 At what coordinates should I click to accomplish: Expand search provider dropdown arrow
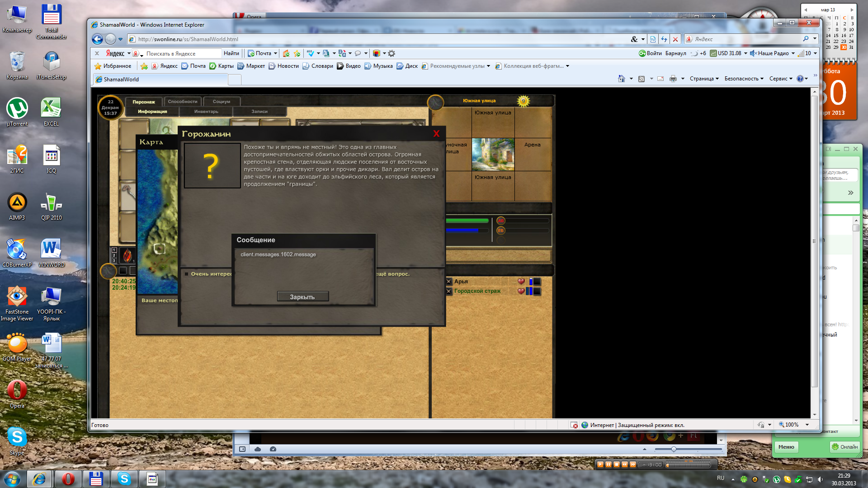coord(815,39)
